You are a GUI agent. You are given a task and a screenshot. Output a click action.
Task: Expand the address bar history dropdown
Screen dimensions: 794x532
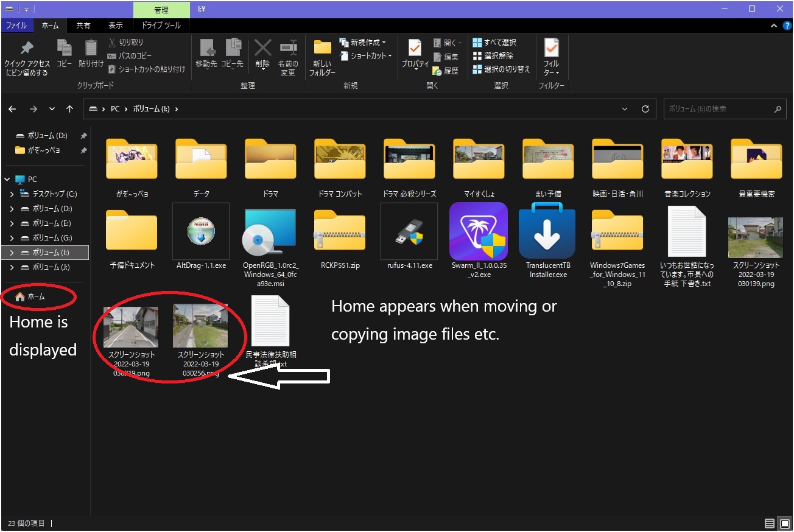(625, 109)
